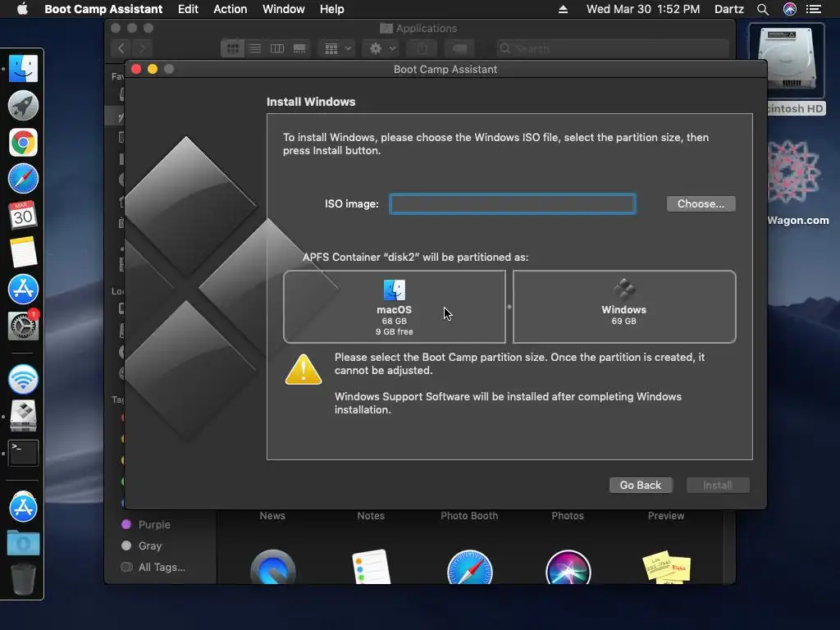The width and height of the screenshot is (840, 630).
Task: Open App Store icon below Terminal
Action: [23, 507]
